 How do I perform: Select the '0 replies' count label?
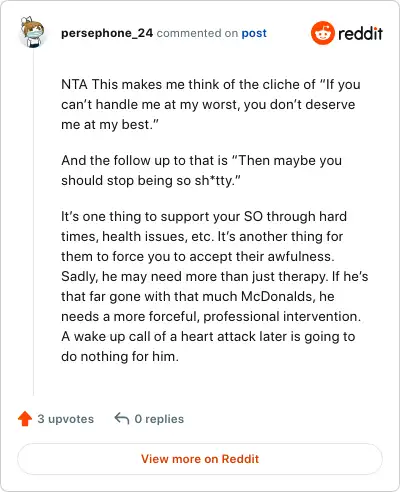(x=159, y=419)
